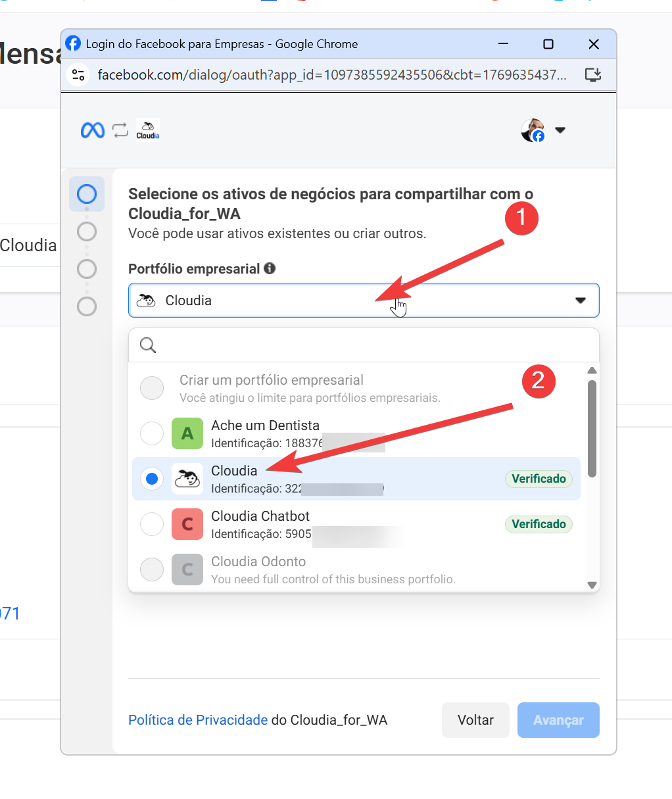This screenshot has height=799, width=672.
Task: Click the search field in the portfolio list
Action: 364,345
